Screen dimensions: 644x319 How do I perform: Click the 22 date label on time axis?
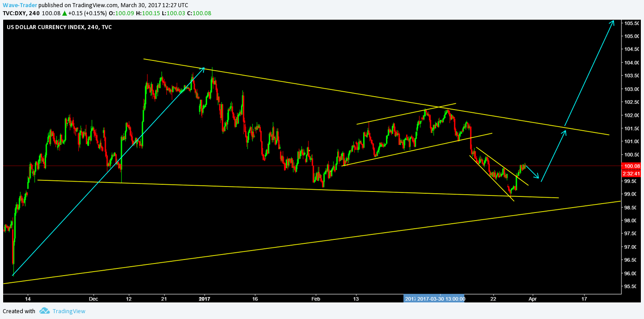point(493,299)
